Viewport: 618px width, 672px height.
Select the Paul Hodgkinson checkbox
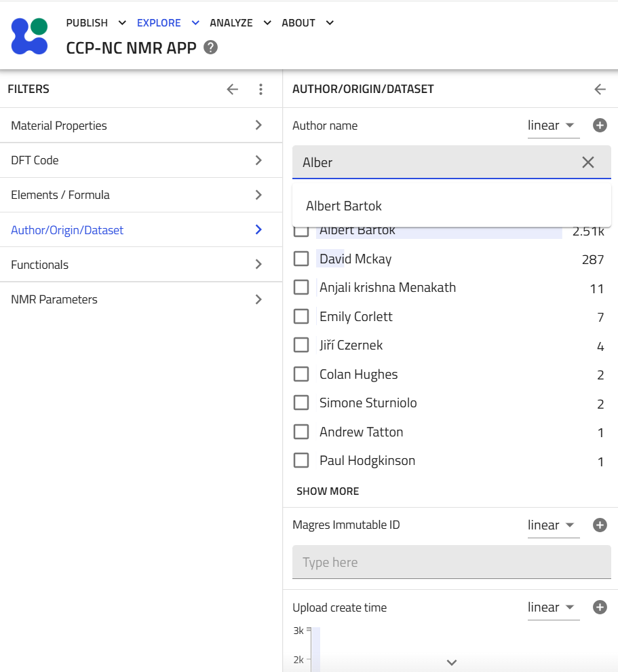click(x=301, y=461)
